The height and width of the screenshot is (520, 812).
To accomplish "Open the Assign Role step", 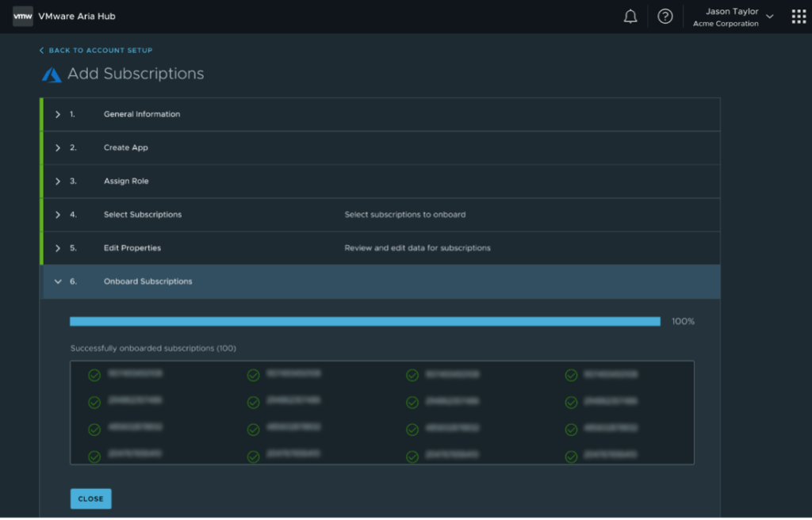I will point(126,182).
